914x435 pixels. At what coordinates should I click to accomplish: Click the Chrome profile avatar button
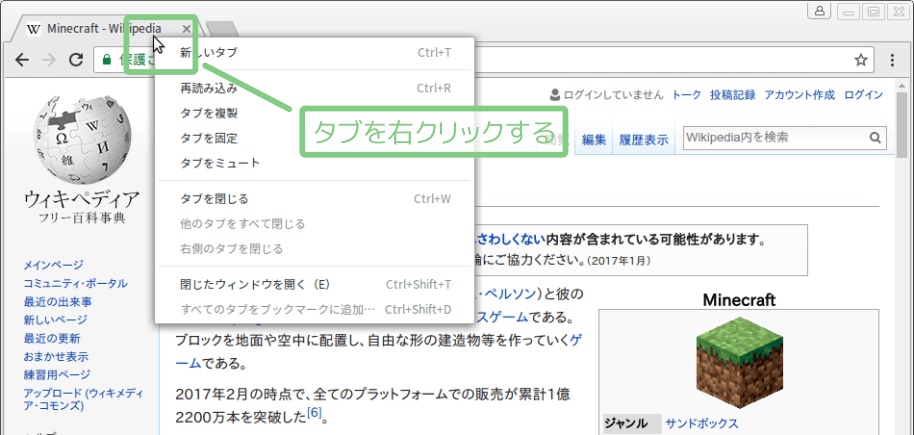pyautogui.click(x=820, y=10)
